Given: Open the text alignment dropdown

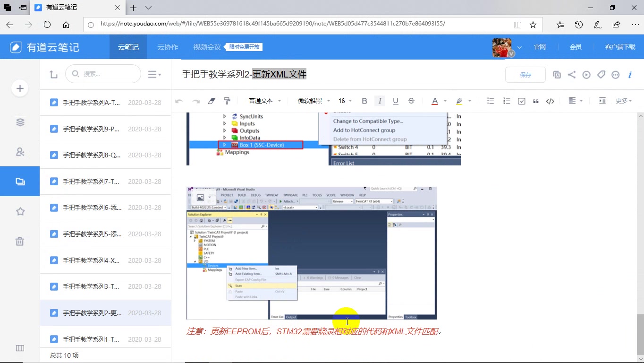Looking at the screenshot, I should (x=576, y=101).
